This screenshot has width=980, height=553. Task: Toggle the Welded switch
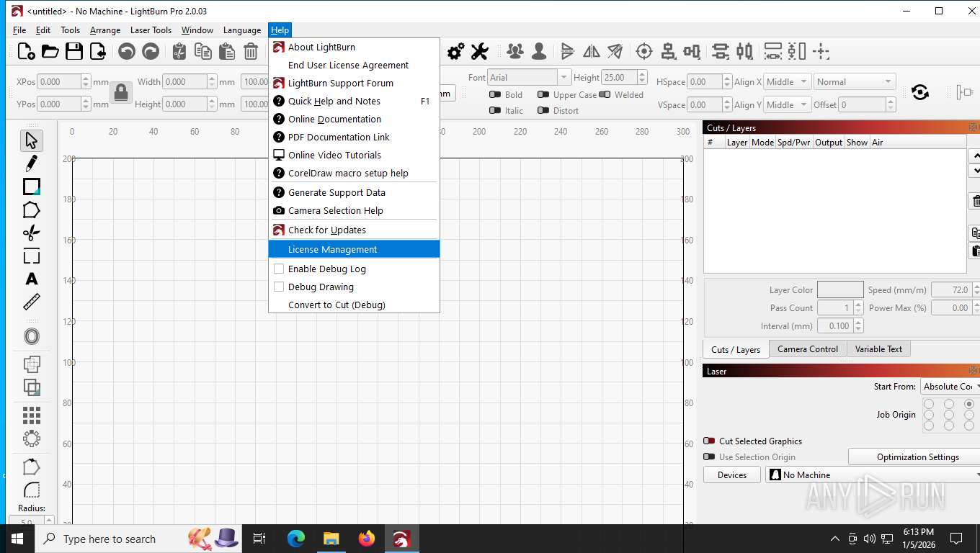coord(605,94)
